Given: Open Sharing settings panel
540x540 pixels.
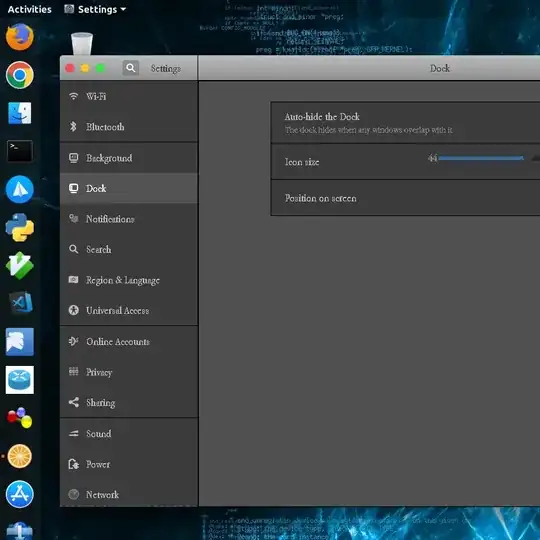Looking at the screenshot, I should (x=129, y=403).
